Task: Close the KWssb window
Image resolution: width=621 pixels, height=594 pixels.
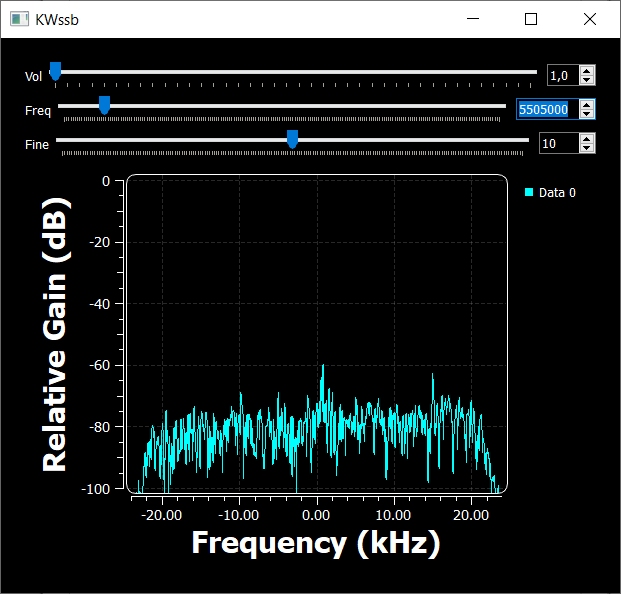Action: (x=589, y=19)
